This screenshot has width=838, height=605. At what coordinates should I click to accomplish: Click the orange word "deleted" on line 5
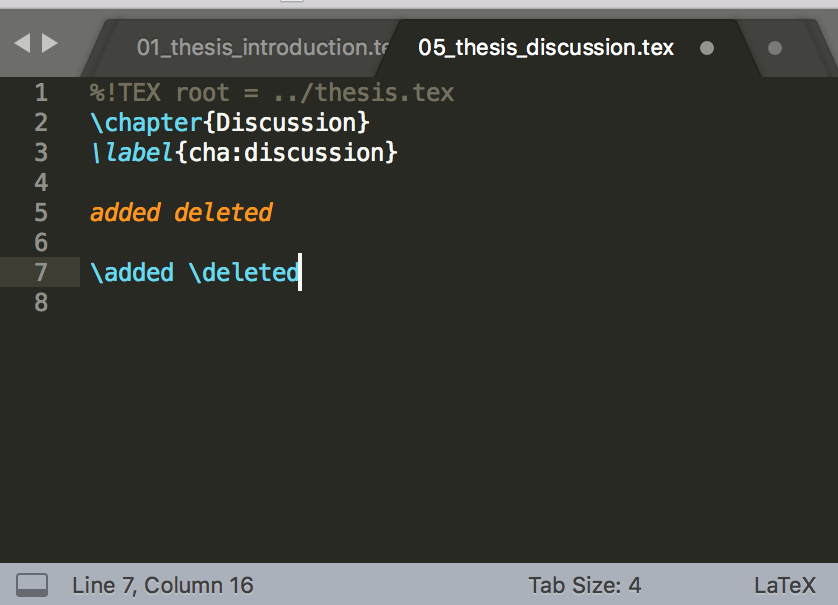pyautogui.click(x=223, y=213)
